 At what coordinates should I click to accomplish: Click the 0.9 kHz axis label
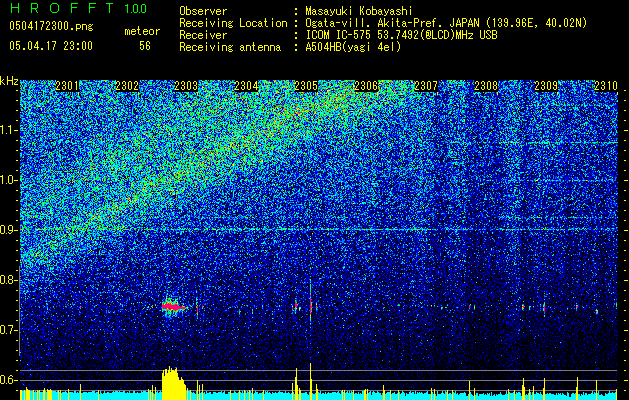click(x=8, y=230)
